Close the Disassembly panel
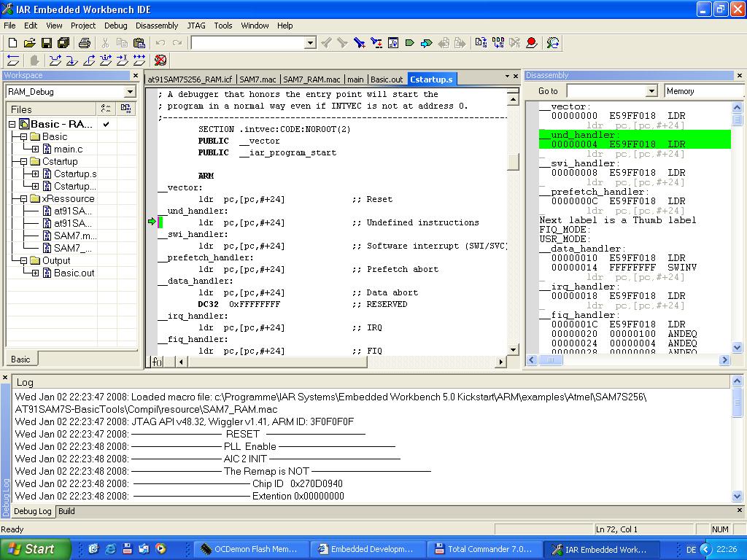 (740, 75)
